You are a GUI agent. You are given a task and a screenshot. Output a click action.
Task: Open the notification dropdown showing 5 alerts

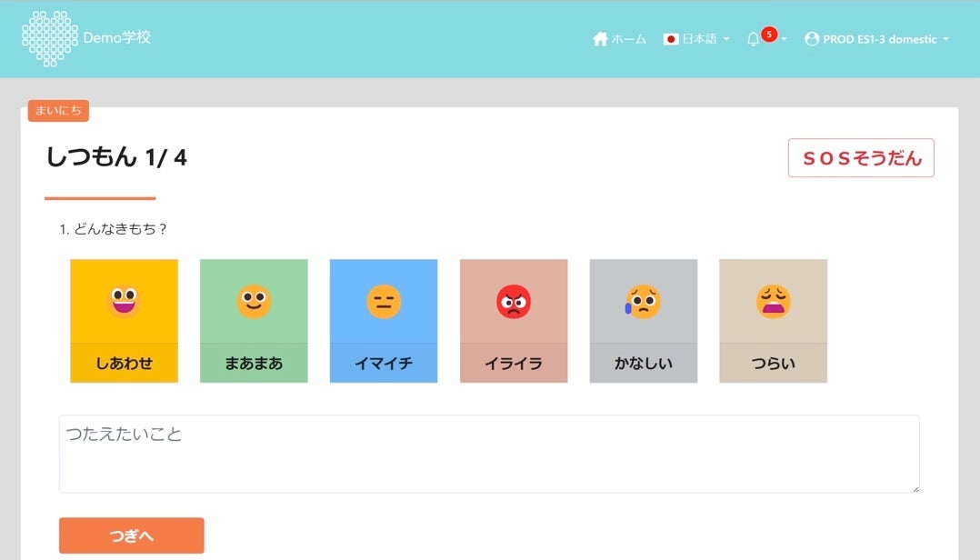[762, 40]
